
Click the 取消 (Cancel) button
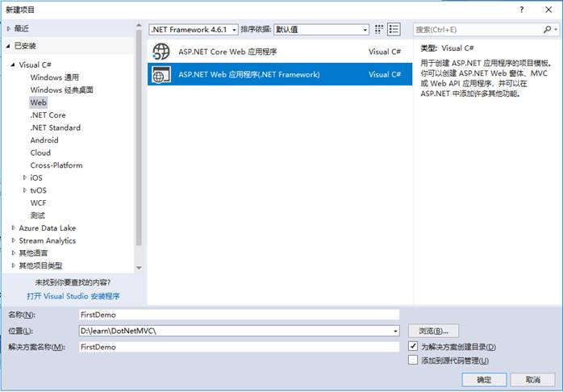tap(533, 379)
